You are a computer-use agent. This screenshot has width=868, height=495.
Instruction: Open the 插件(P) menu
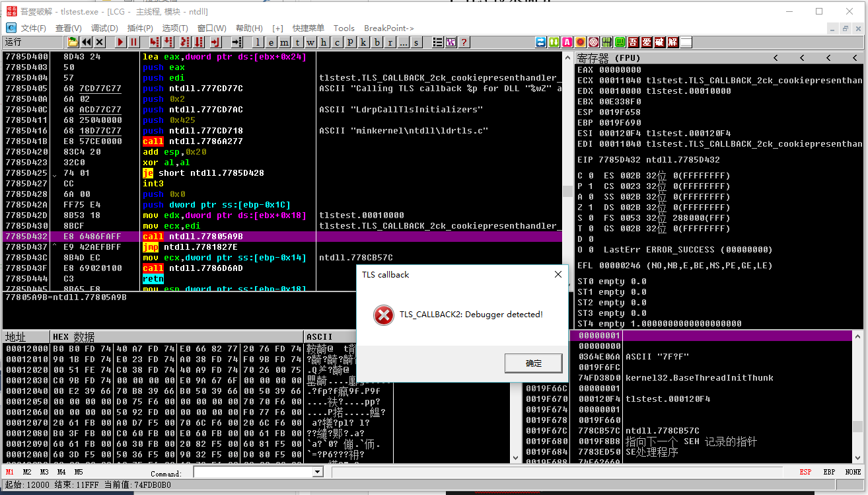[x=140, y=28]
